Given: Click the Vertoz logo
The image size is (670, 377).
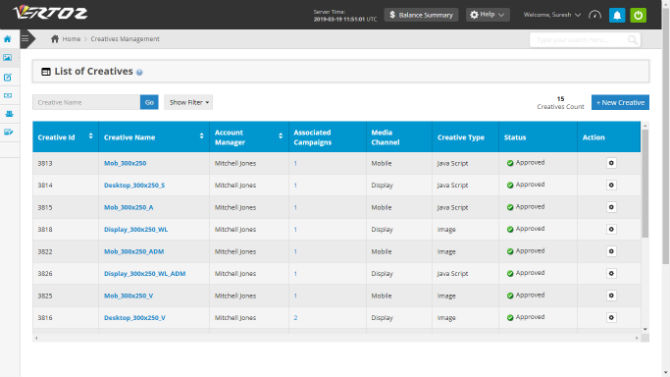Looking at the screenshot, I should pyautogui.click(x=50, y=13).
